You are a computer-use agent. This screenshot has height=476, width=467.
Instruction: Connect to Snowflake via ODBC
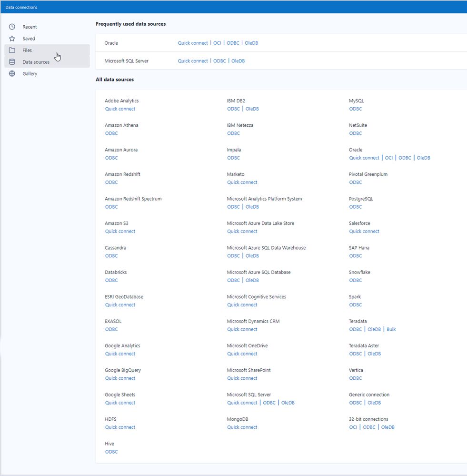pyautogui.click(x=356, y=281)
